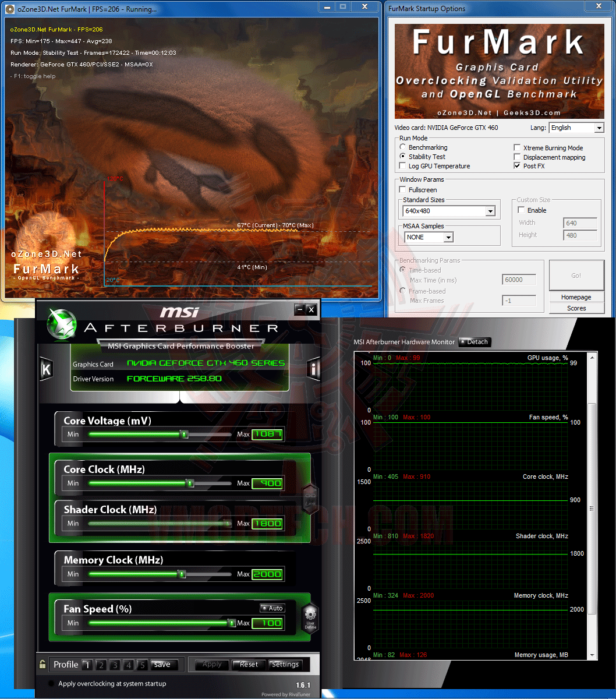
Task: Click the FurMark window title bar icon
Action: [x=9, y=9]
